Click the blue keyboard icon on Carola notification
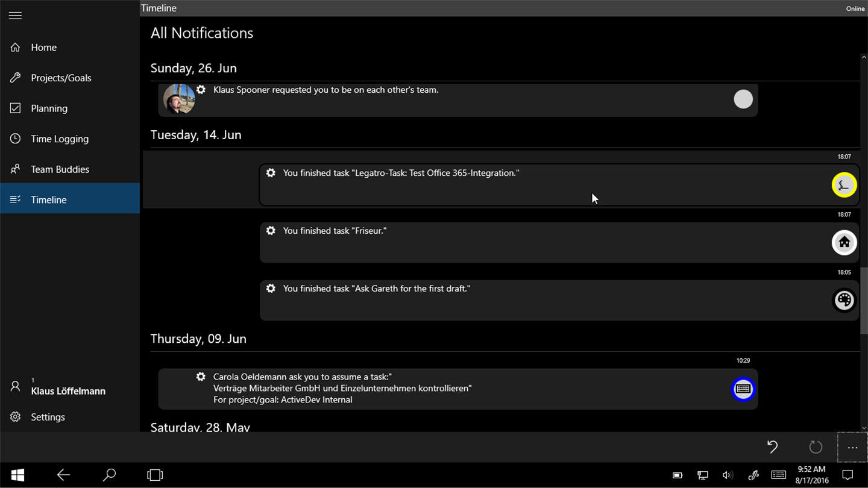This screenshot has width=868, height=488. tap(743, 389)
